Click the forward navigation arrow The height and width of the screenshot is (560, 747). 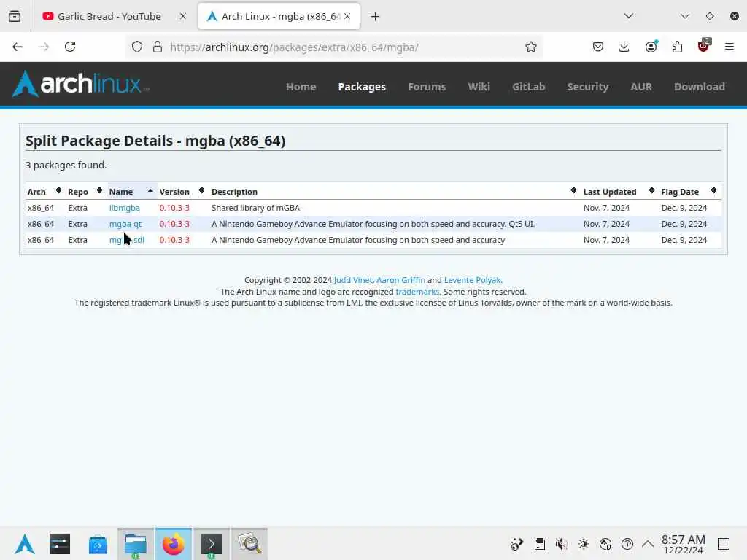[43, 47]
